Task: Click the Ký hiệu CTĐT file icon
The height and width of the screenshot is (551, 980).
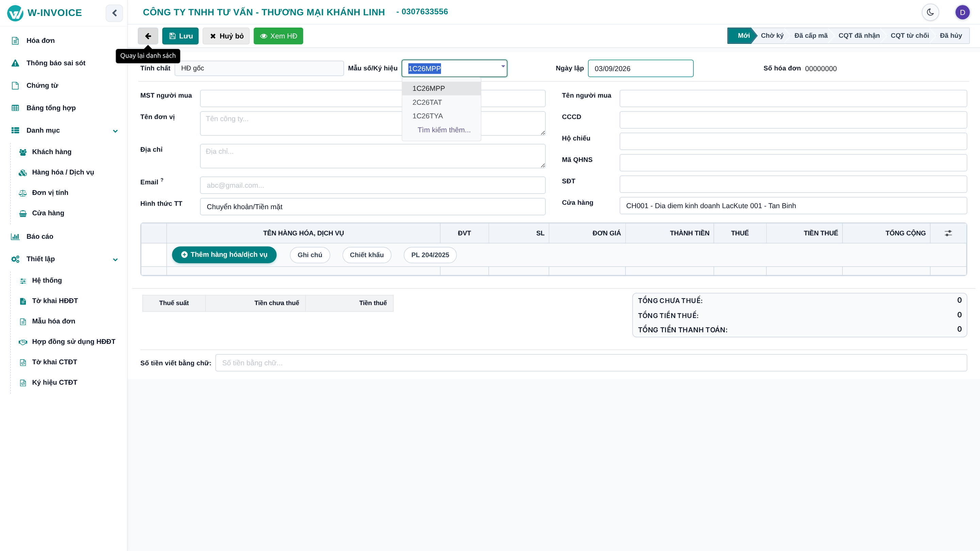Action: click(23, 383)
